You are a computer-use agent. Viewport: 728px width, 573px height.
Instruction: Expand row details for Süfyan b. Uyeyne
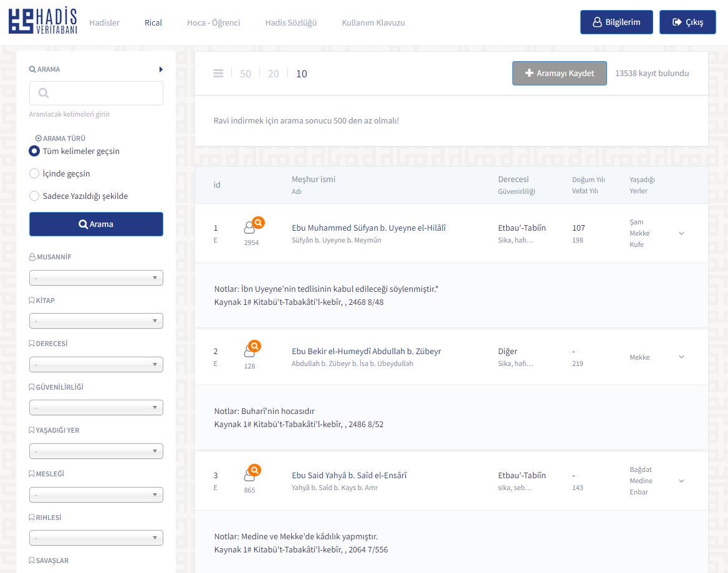tap(681, 233)
